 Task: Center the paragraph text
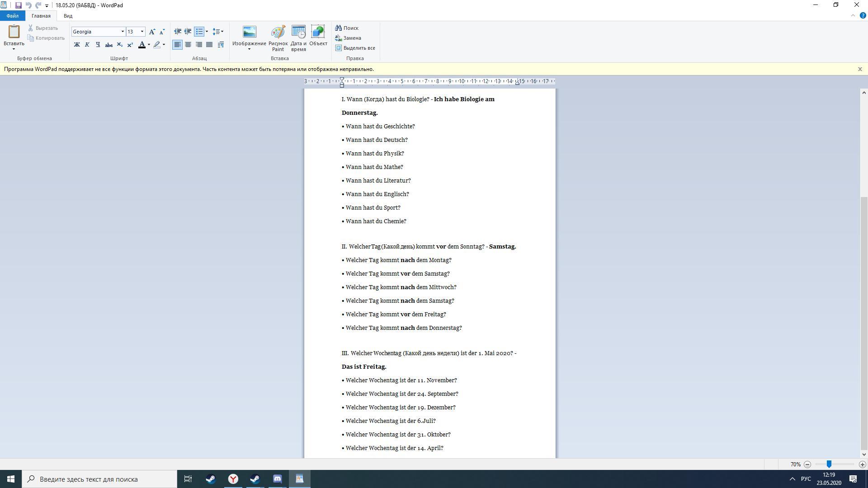click(188, 45)
